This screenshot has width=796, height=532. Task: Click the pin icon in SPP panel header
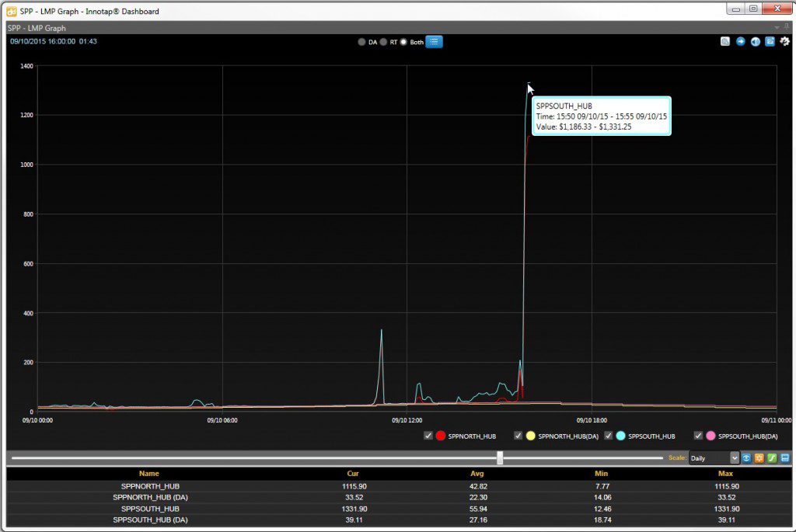(x=787, y=27)
